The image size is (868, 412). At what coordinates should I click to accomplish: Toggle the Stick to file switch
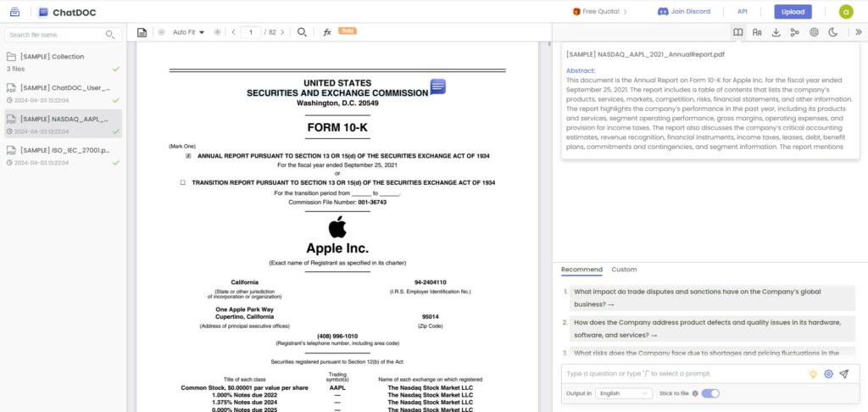710,393
